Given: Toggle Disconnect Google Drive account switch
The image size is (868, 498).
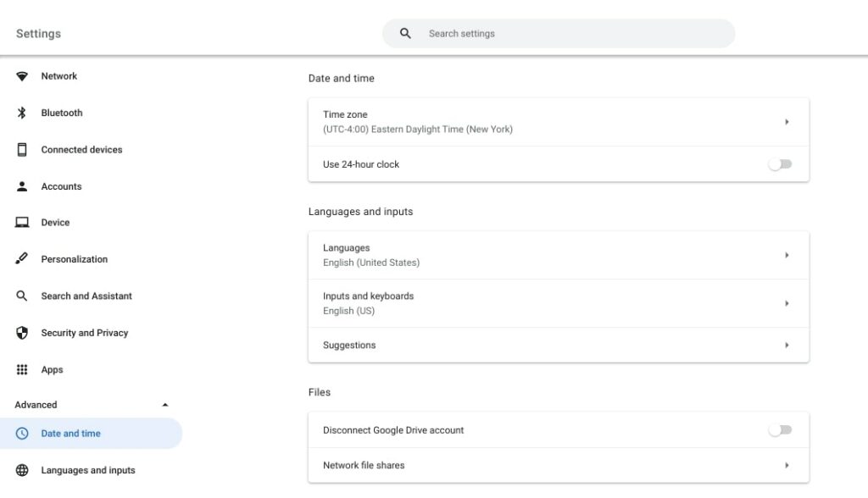Looking at the screenshot, I should click(x=779, y=430).
